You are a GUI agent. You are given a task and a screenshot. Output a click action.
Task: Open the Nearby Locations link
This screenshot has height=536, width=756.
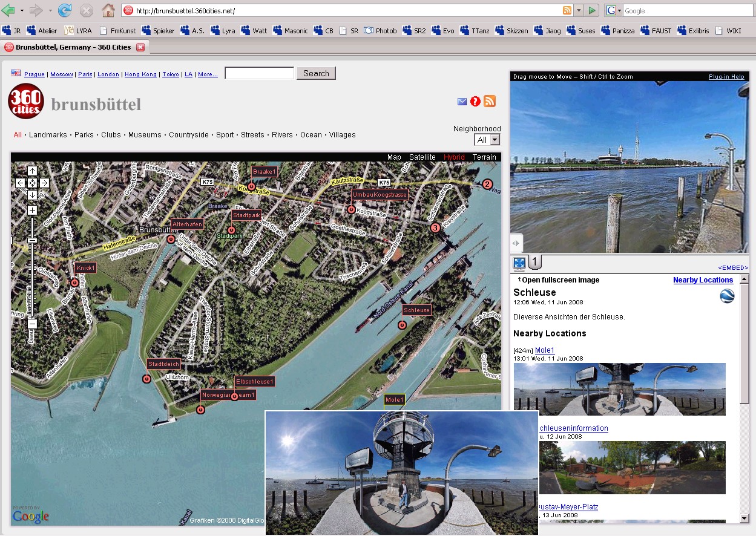(x=703, y=280)
